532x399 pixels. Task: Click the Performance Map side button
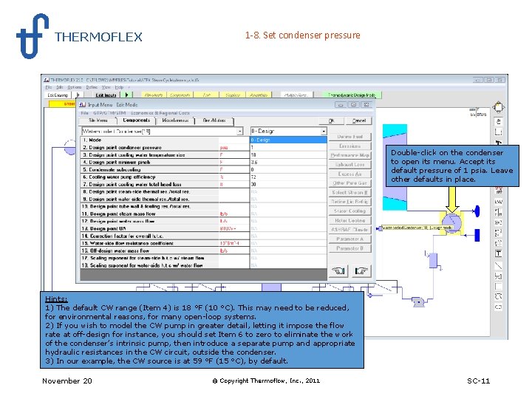coord(349,155)
